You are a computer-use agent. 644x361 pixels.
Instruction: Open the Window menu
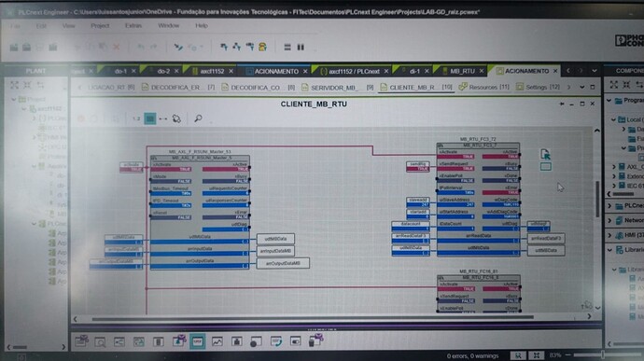pos(168,25)
